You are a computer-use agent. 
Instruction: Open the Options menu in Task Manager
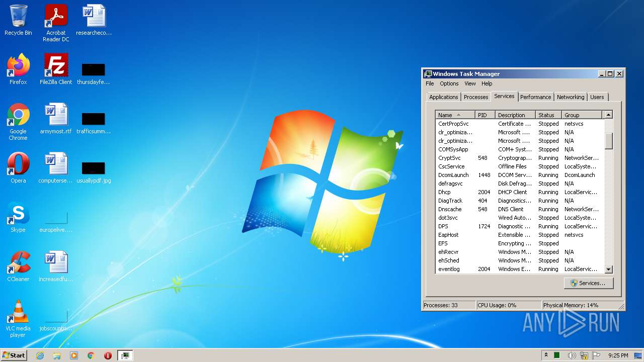point(449,83)
